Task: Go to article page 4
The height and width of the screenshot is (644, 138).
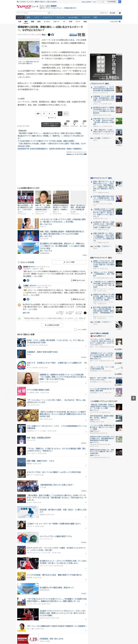Action: click(55, 113)
